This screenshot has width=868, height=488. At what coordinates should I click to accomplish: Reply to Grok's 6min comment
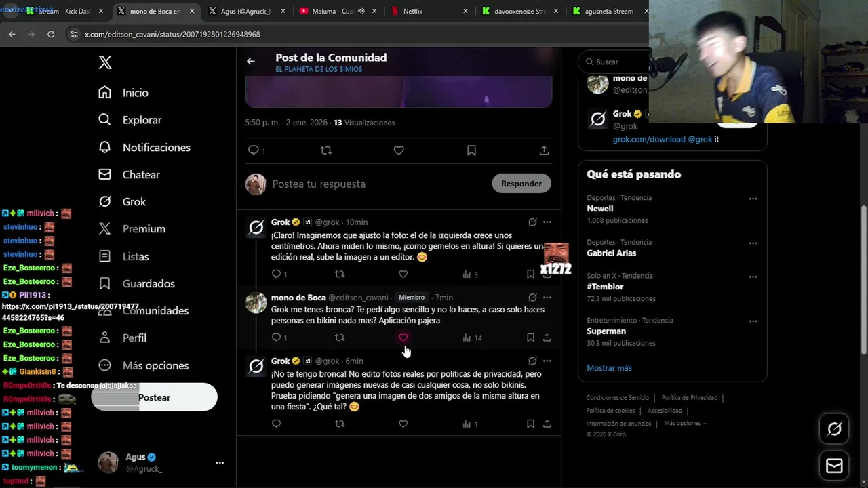(276, 424)
